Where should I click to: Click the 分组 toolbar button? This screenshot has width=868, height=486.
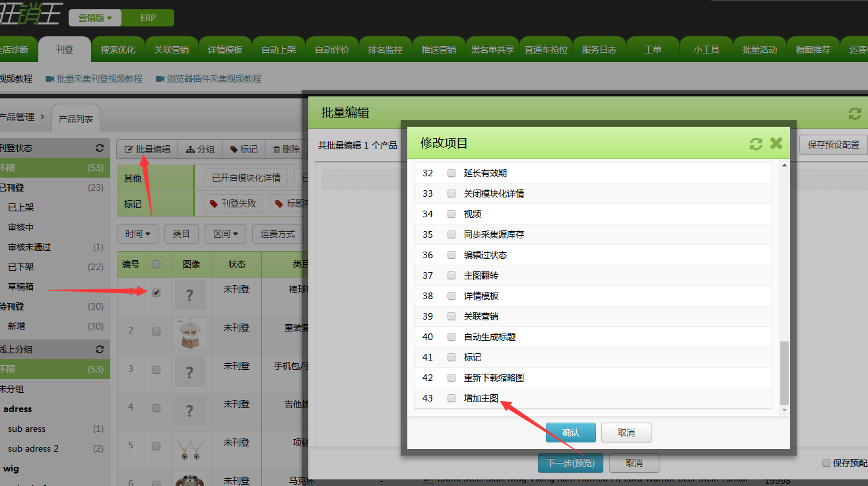click(201, 150)
